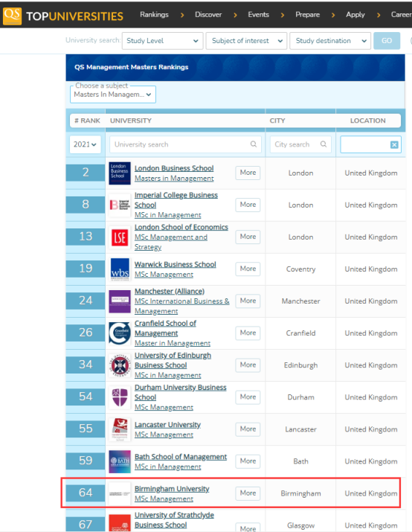This screenshot has height=532, width=412.
Task: Open the Apply menu
Action: pos(355,15)
